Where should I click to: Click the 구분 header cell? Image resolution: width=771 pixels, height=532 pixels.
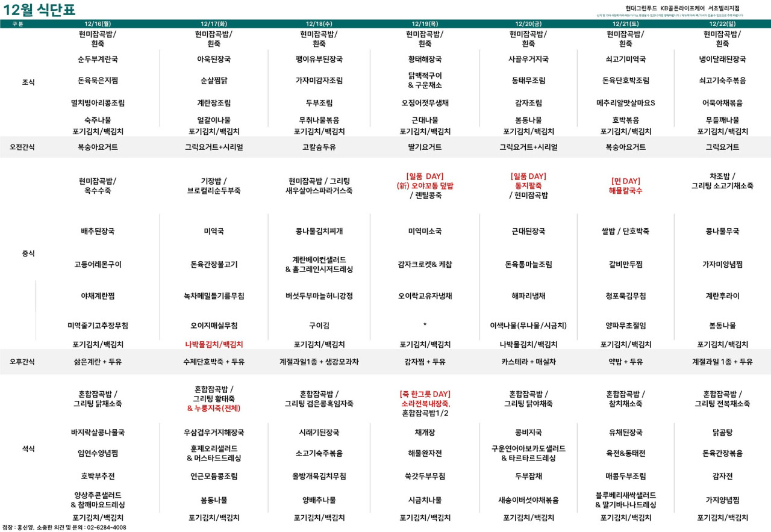click(18, 24)
